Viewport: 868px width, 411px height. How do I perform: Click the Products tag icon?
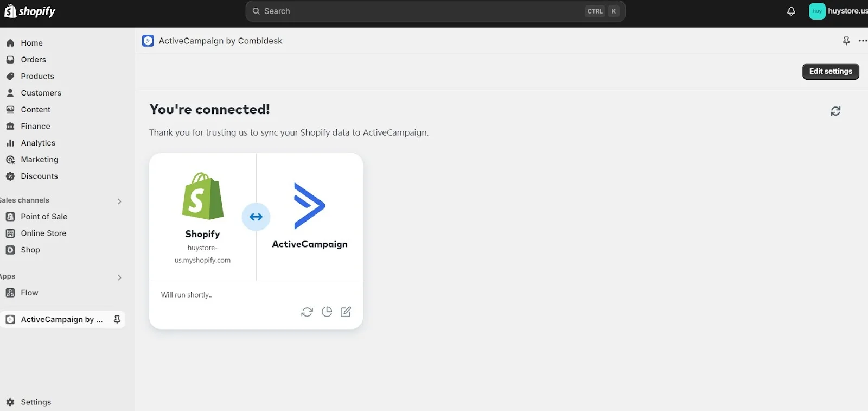point(10,76)
